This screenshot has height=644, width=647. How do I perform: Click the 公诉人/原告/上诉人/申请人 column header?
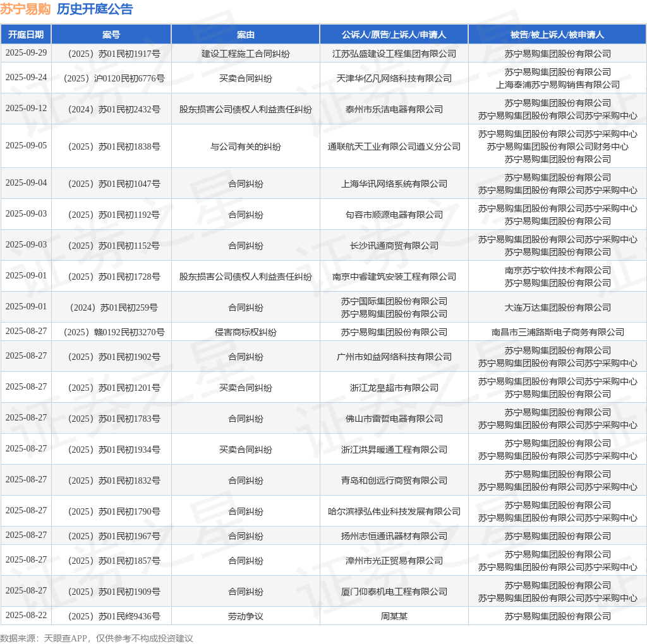coord(394,35)
